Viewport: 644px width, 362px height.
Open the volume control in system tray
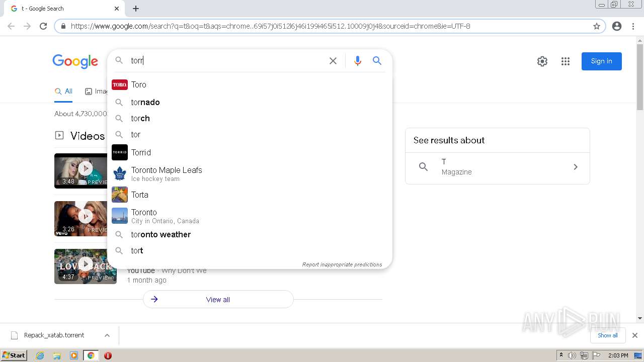click(572, 355)
